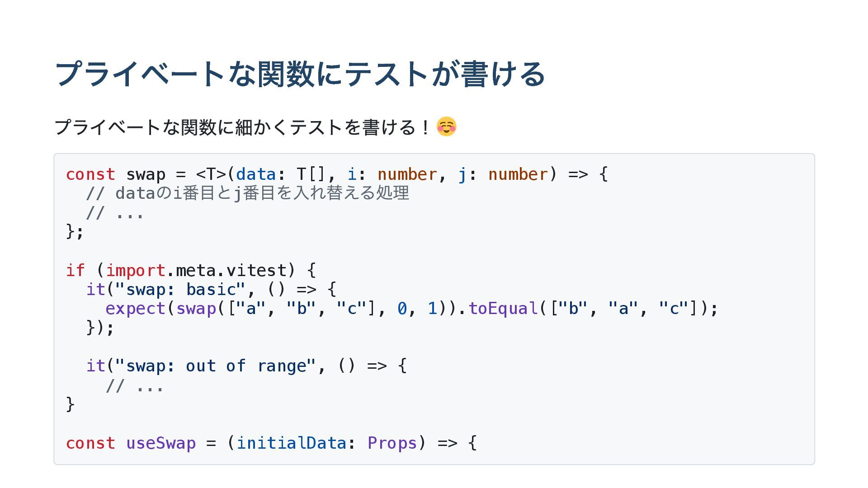Click the 'useSwap' function name

click(x=161, y=443)
